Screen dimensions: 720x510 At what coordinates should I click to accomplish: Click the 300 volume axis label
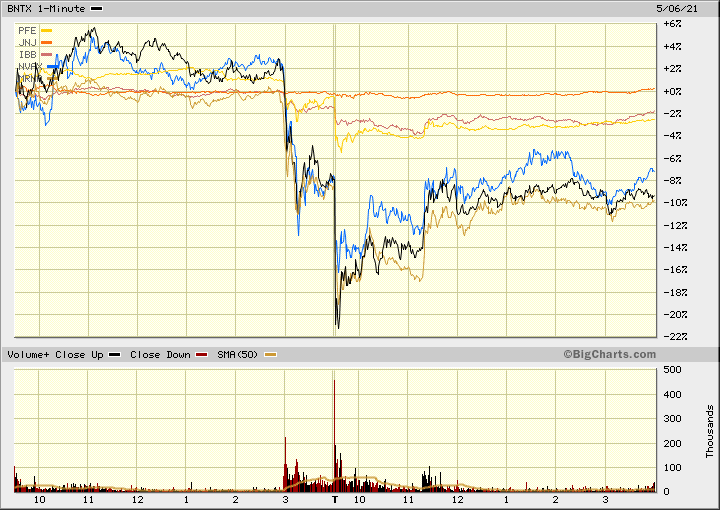pos(672,418)
